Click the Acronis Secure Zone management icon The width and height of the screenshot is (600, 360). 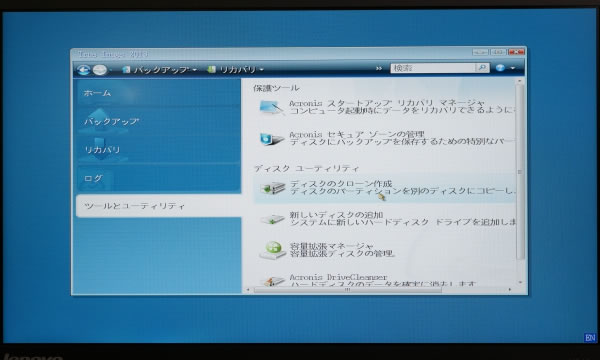pos(272,138)
